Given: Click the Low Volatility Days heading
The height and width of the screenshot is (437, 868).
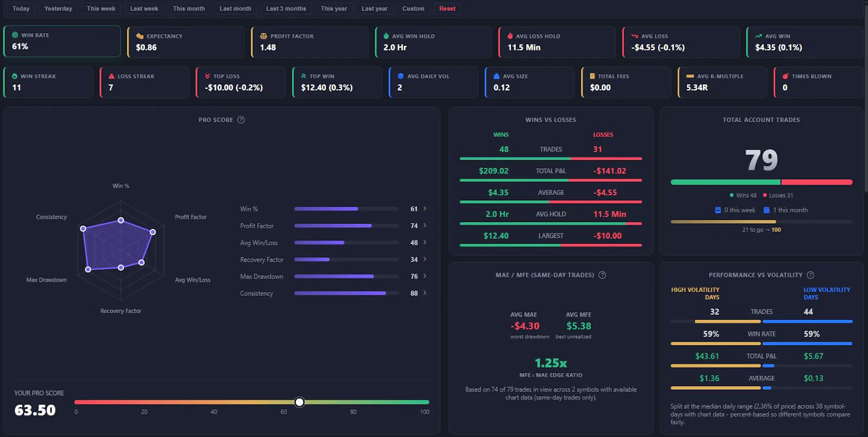Looking at the screenshot, I should click(x=827, y=293).
